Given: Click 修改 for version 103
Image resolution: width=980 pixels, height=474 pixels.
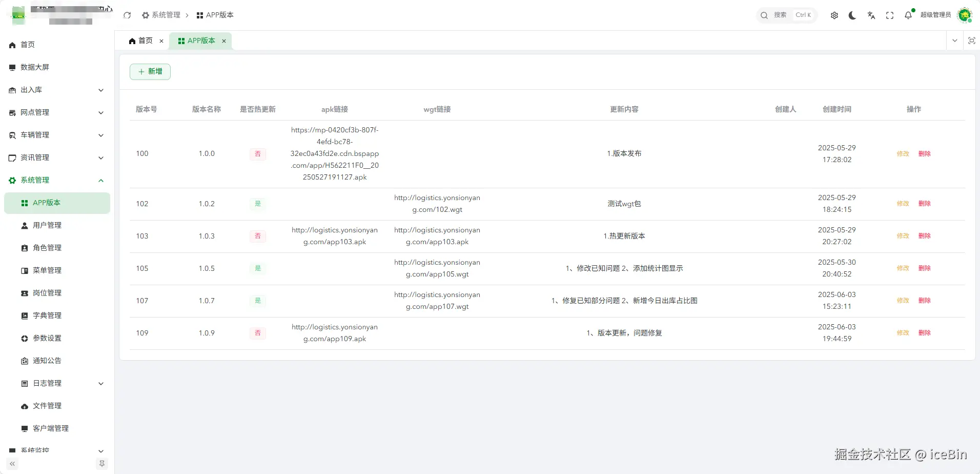Looking at the screenshot, I should [903, 236].
